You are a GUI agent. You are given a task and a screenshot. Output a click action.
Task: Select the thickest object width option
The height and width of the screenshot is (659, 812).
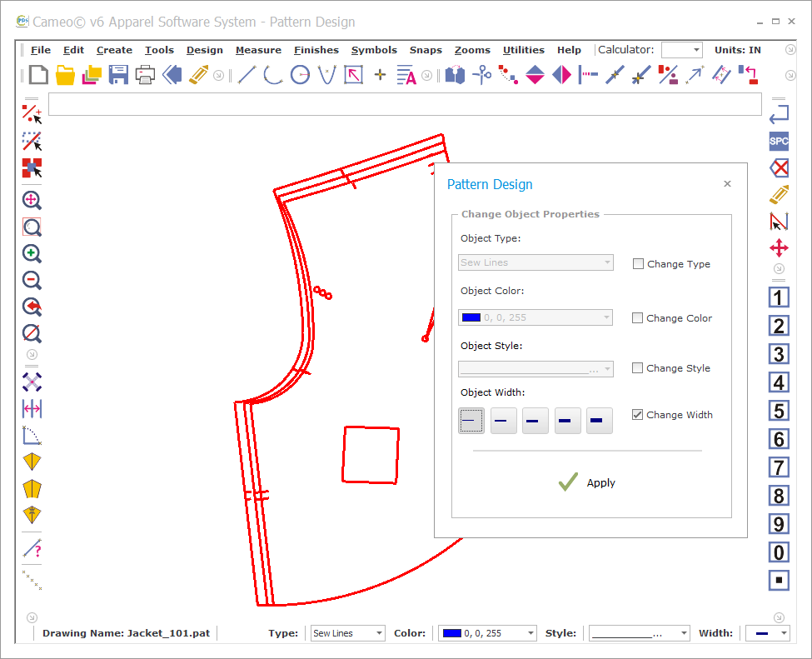pyautogui.click(x=599, y=420)
